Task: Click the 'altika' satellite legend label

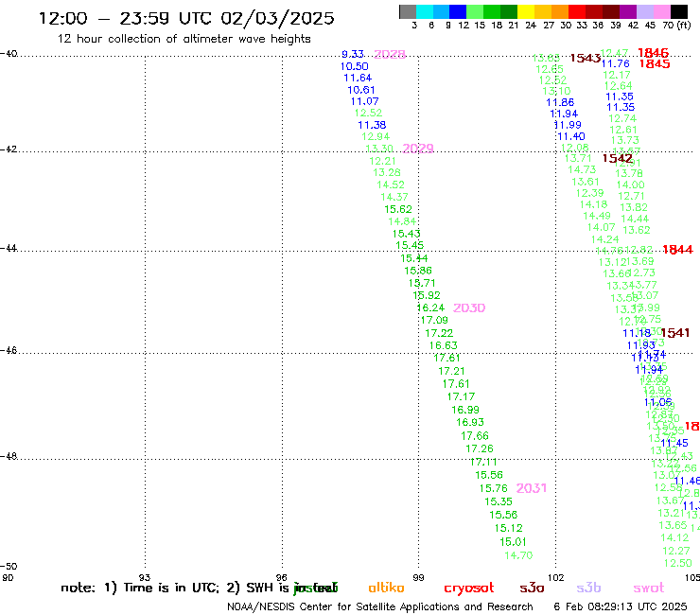Action: point(386,588)
